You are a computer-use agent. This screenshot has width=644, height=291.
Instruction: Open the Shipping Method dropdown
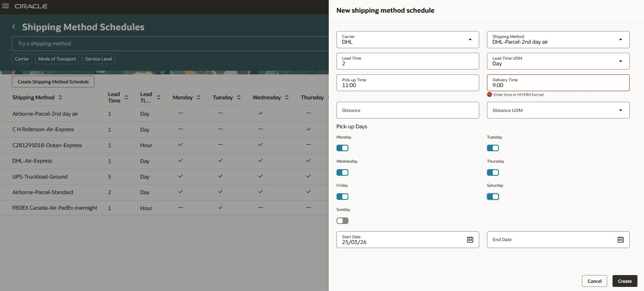[x=621, y=40]
